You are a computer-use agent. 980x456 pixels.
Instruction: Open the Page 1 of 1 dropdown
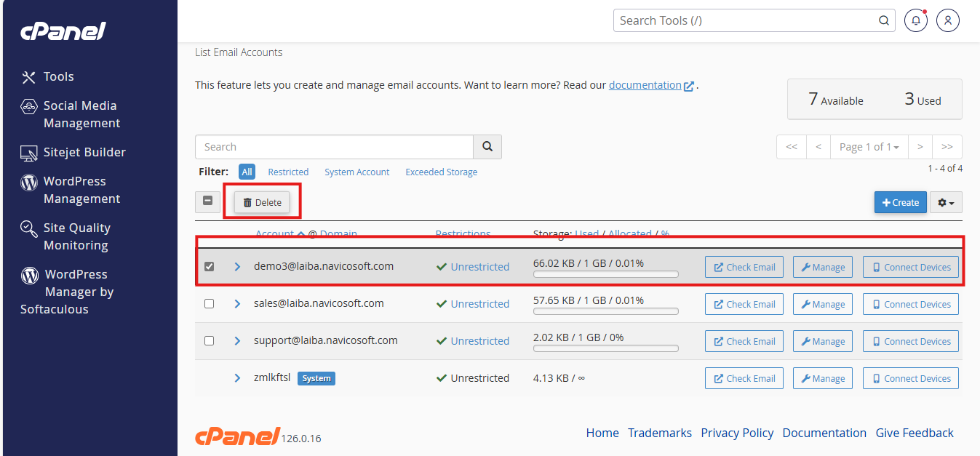(x=869, y=147)
